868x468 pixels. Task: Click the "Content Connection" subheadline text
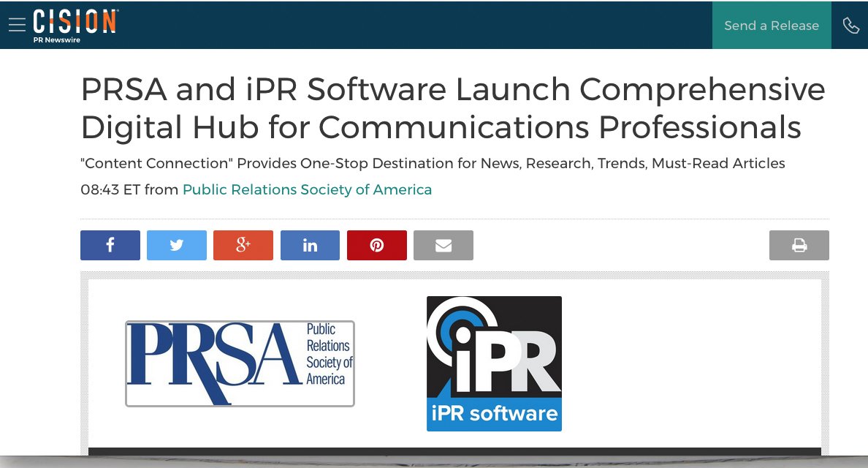pos(433,163)
